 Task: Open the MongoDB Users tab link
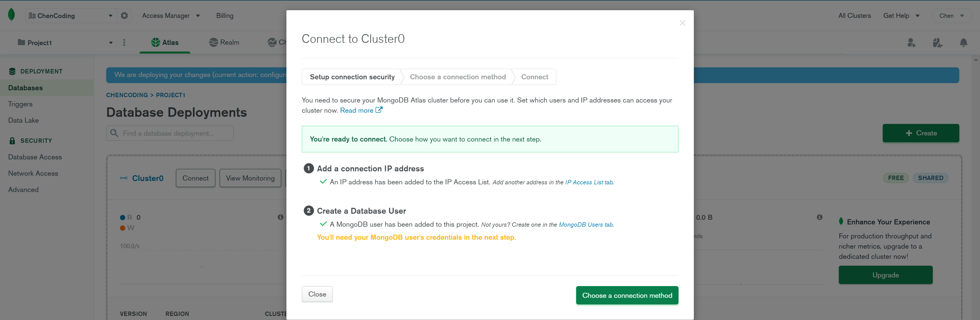tap(586, 225)
